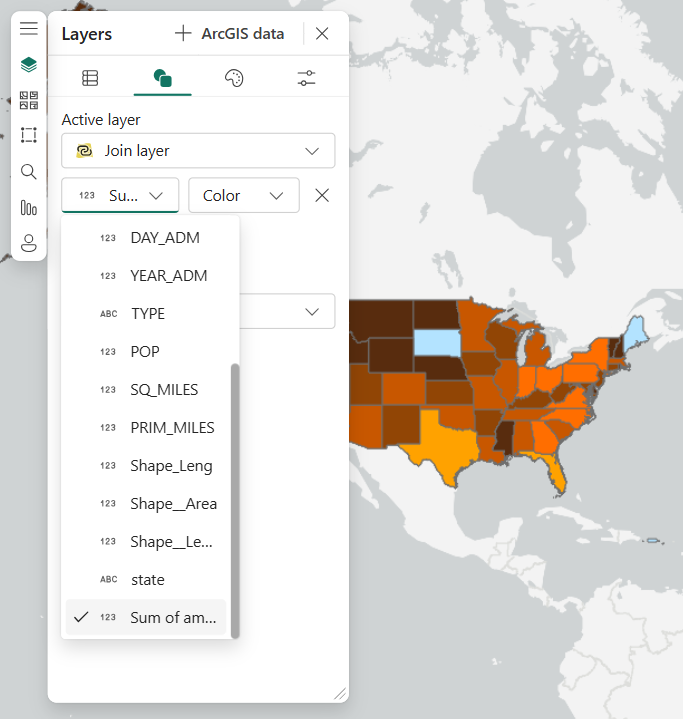683x719 pixels.
Task: Choose state field
Action: pos(146,580)
